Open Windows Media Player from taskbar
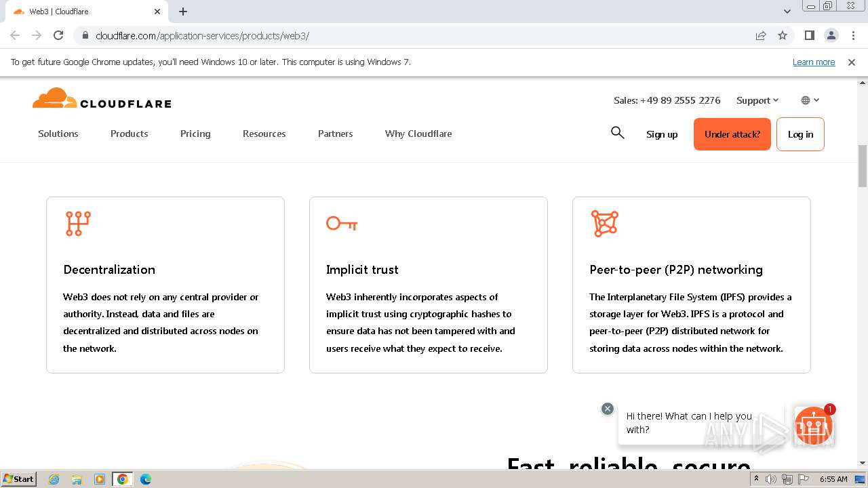 [100, 479]
